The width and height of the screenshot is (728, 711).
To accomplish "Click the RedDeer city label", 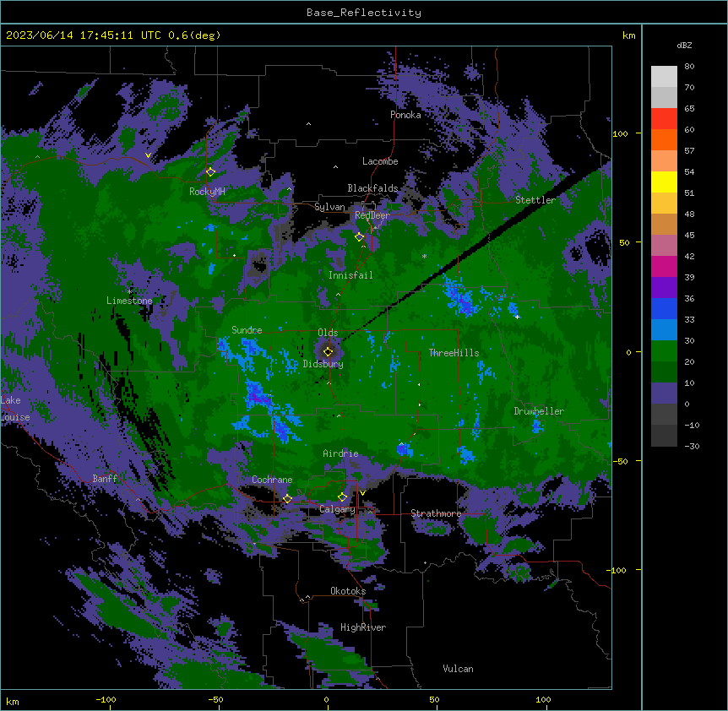I will pos(372,215).
